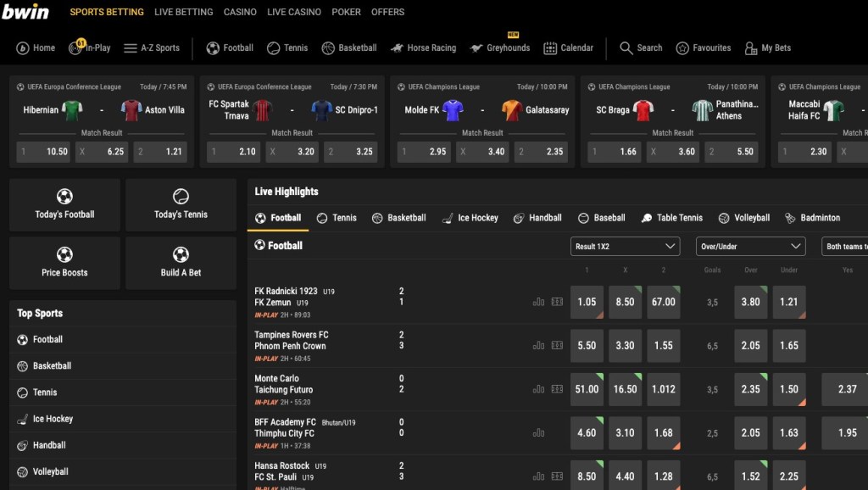Select Sports Betting menu

tap(106, 12)
